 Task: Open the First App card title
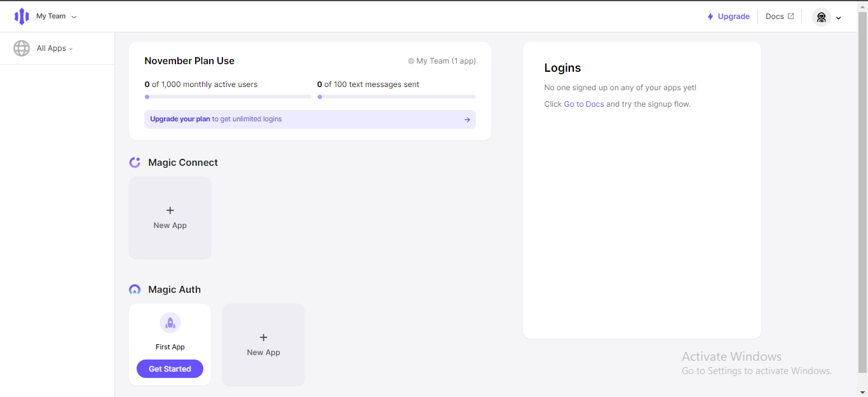pos(170,347)
